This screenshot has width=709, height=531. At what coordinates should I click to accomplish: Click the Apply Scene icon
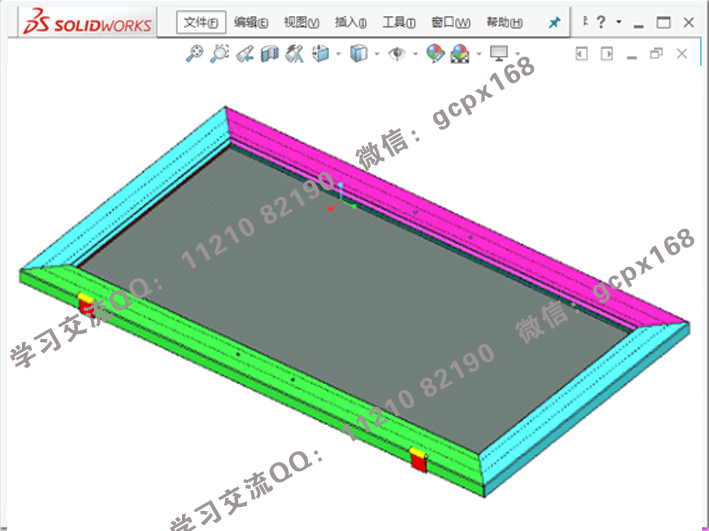(x=460, y=55)
